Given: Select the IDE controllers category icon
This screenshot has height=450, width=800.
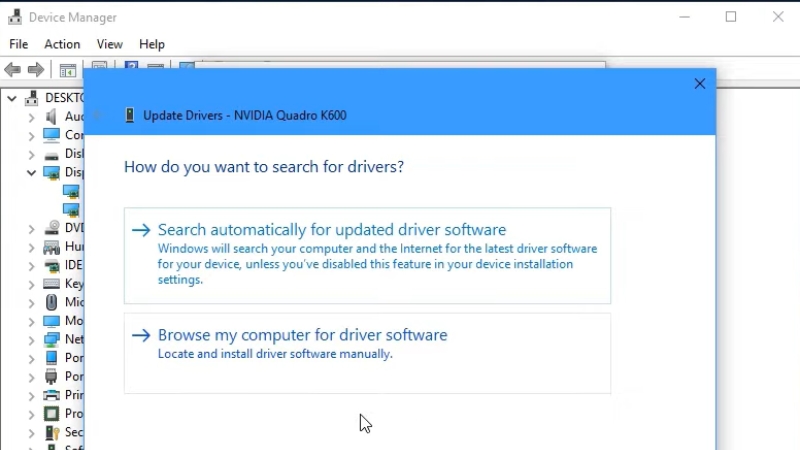Looking at the screenshot, I should (52, 265).
